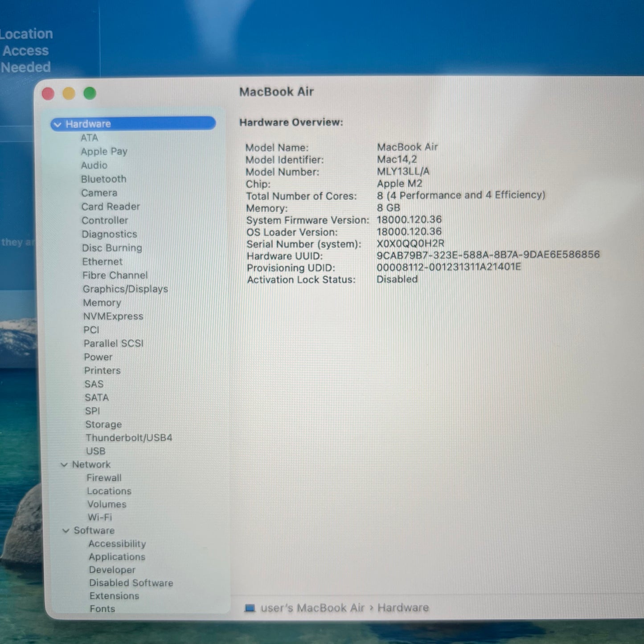Click the model number MLY13LL/A
Viewport: 644px width, 644px height.
point(403,172)
